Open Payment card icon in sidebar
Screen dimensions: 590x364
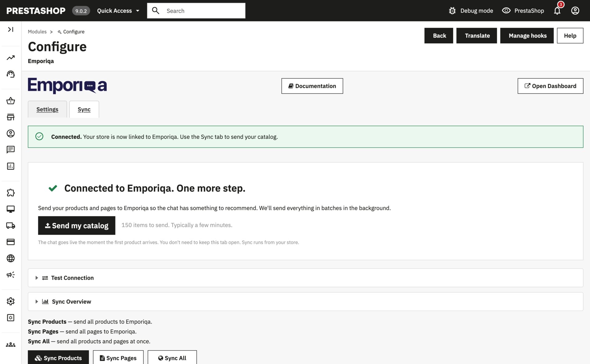pos(10,242)
